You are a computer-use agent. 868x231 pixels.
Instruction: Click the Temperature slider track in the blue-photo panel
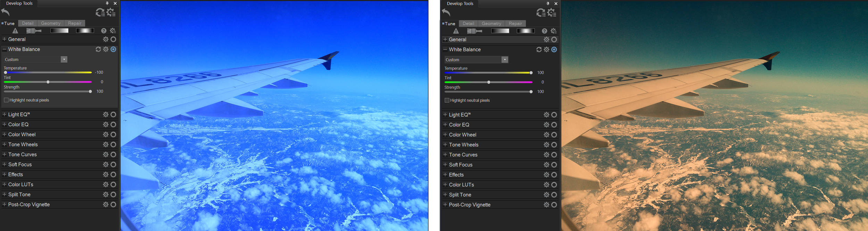(x=48, y=72)
